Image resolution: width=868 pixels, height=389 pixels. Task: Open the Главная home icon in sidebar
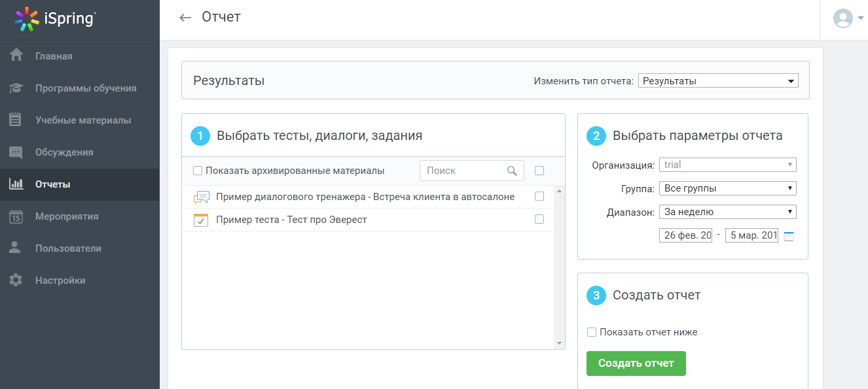[16, 56]
